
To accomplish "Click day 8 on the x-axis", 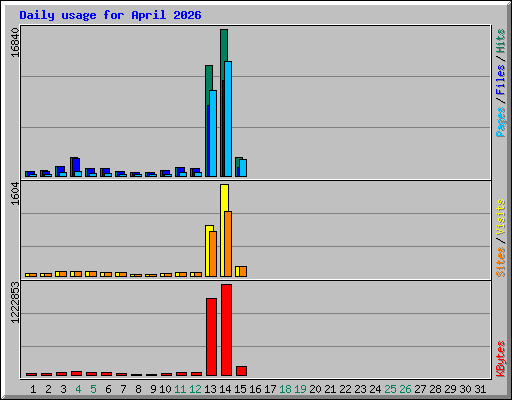I will tap(138, 389).
